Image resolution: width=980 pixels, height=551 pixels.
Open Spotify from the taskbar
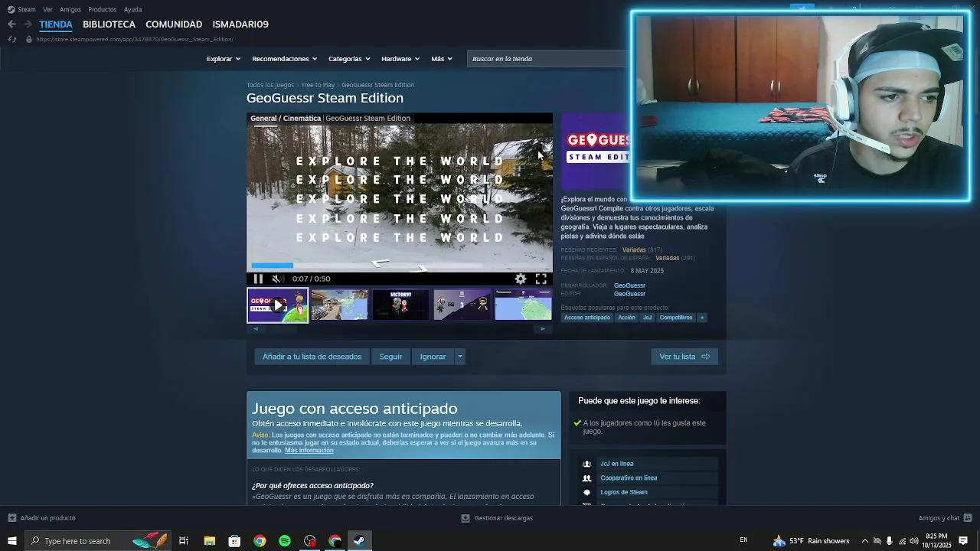pyautogui.click(x=285, y=541)
